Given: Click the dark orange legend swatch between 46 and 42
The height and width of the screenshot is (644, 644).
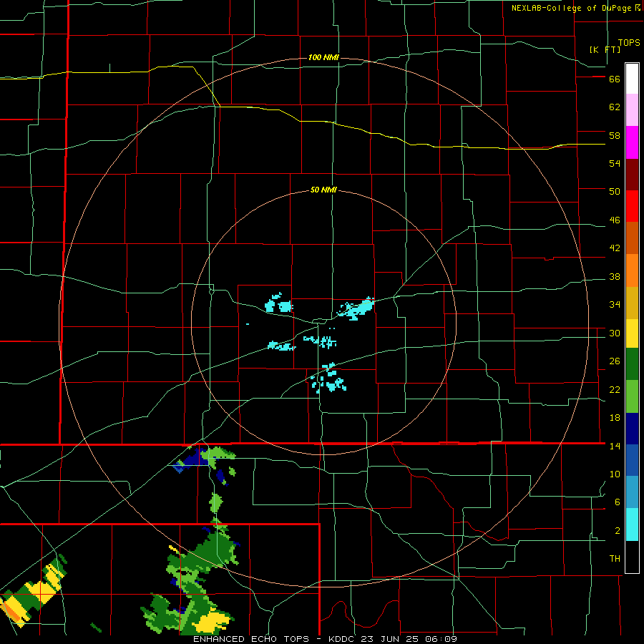Looking at the screenshot, I should point(632,238).
